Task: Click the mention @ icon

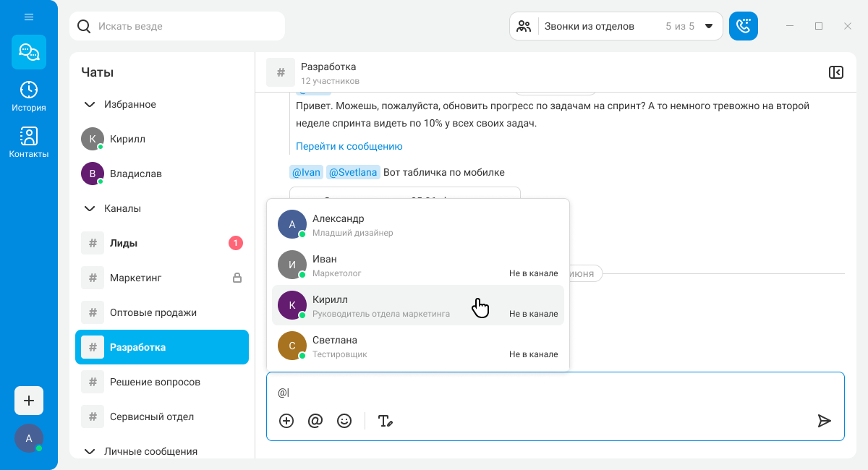Action: coord(315,421)
